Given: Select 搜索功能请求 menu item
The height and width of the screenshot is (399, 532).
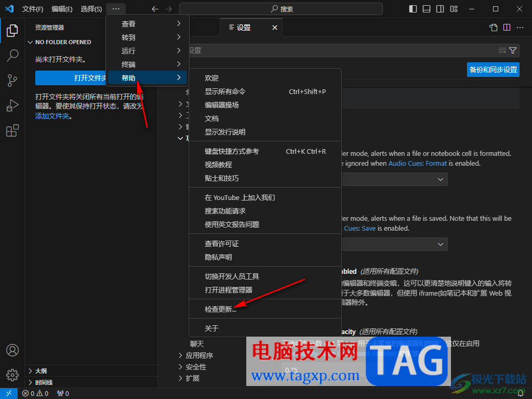Looking at the screenshot, I should coord(265,211).
